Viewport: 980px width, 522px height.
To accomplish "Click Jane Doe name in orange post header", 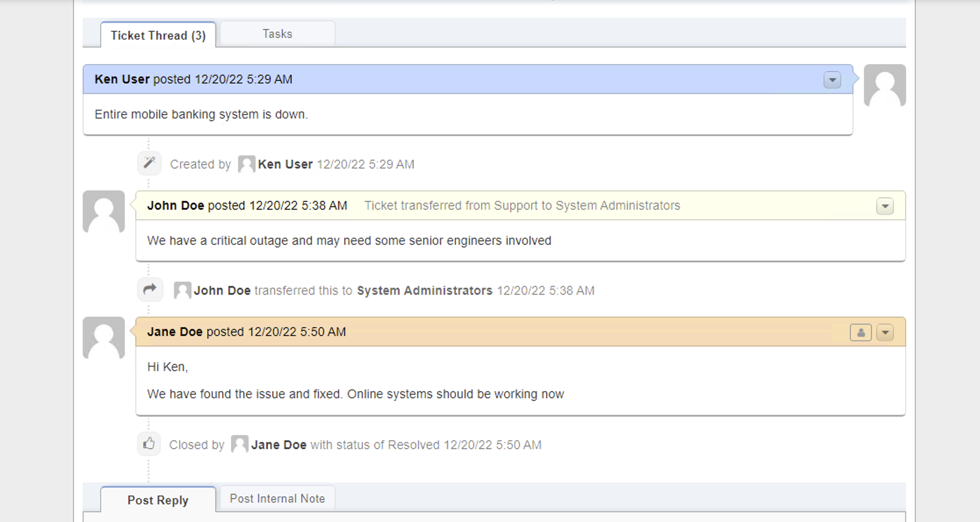I will [175, 332].
